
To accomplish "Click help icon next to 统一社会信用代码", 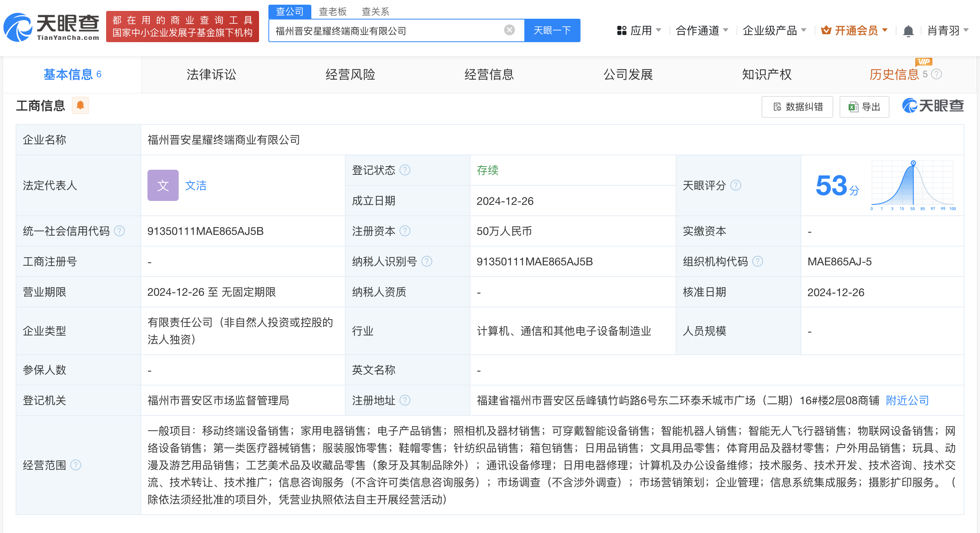I will click(x=119, y=231).
